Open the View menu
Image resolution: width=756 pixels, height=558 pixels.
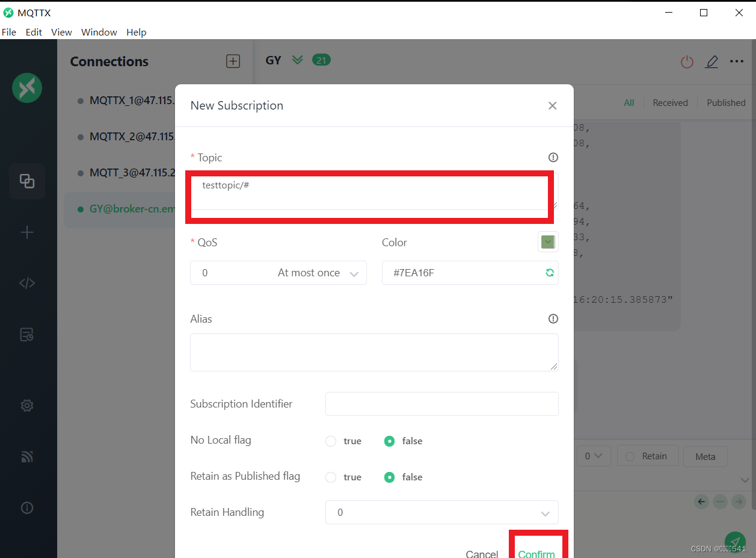[x=61, y=33]
